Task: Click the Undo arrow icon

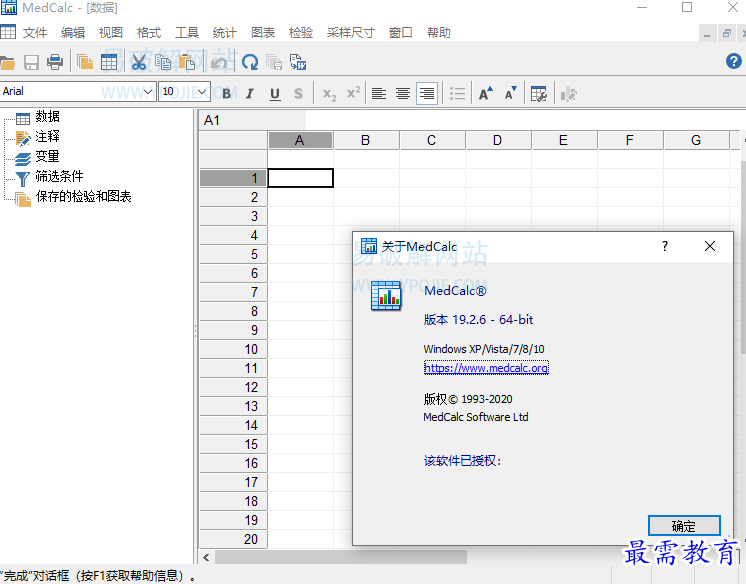Action: (219, 62)
